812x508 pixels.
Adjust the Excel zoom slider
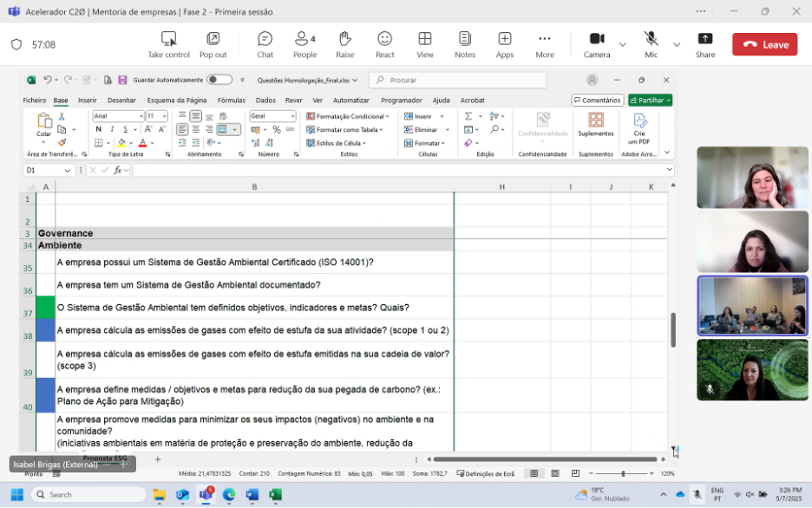click(x=623, y=473)
